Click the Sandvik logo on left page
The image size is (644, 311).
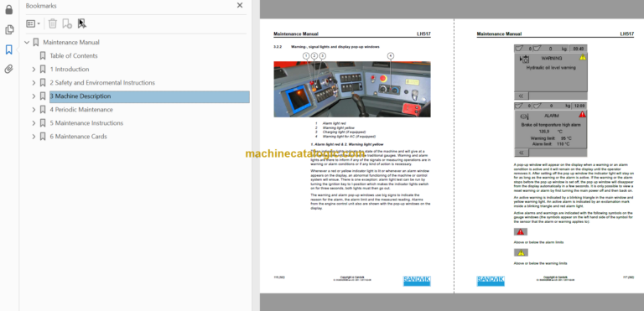[417, 281]
